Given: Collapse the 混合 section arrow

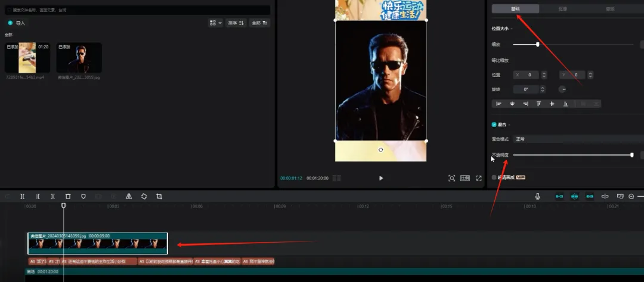Looking at the screenshot, I should coord(509,125).
